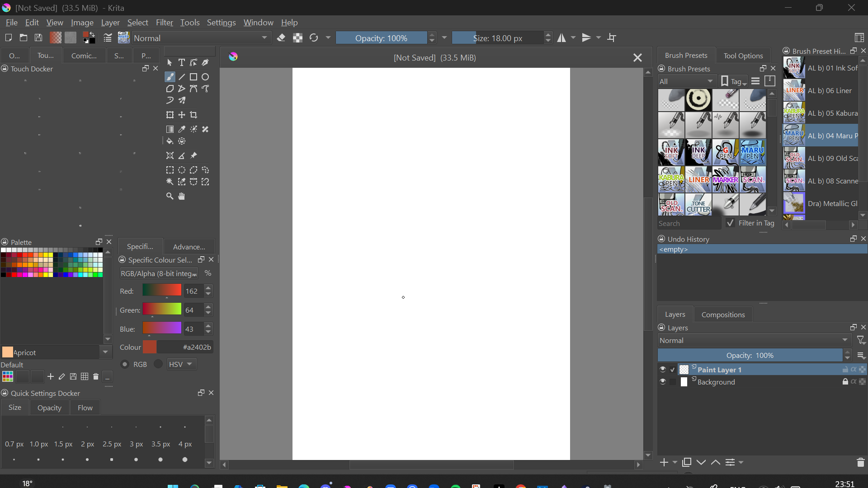
Task: Switch to the Tool Options tab
Action: point(743,56)
